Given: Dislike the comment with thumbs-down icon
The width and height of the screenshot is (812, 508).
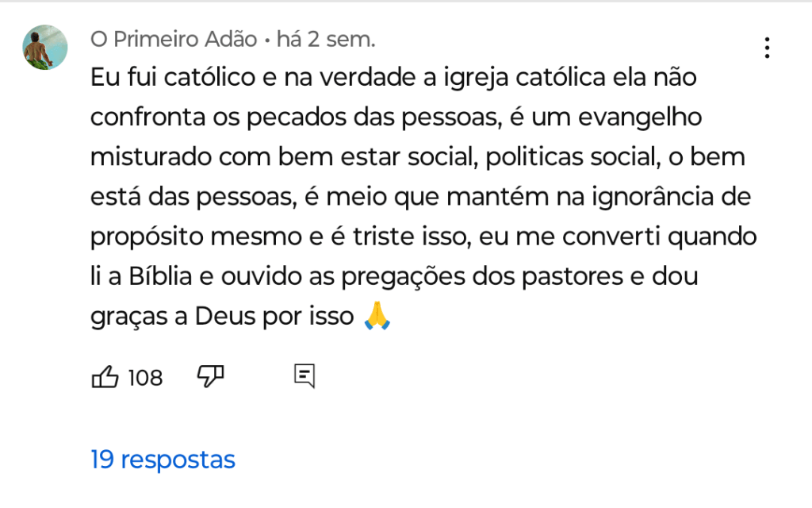Looking at the screenshot, I should click(210, 377).
